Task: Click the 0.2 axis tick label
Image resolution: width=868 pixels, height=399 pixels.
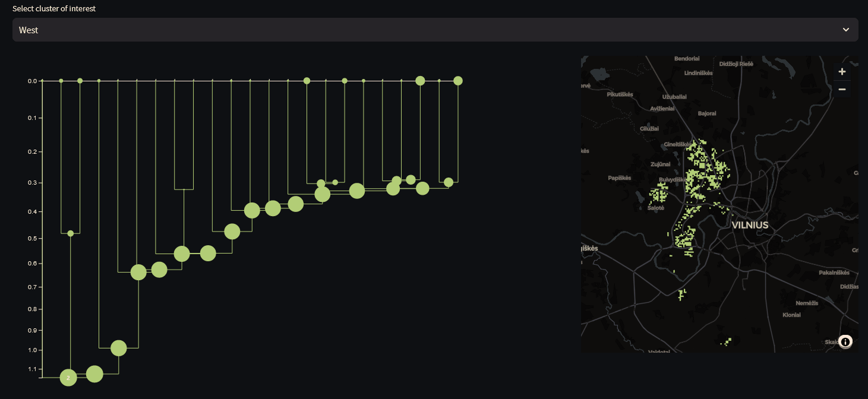Action: pyautogui.click(x=32, y=152)
